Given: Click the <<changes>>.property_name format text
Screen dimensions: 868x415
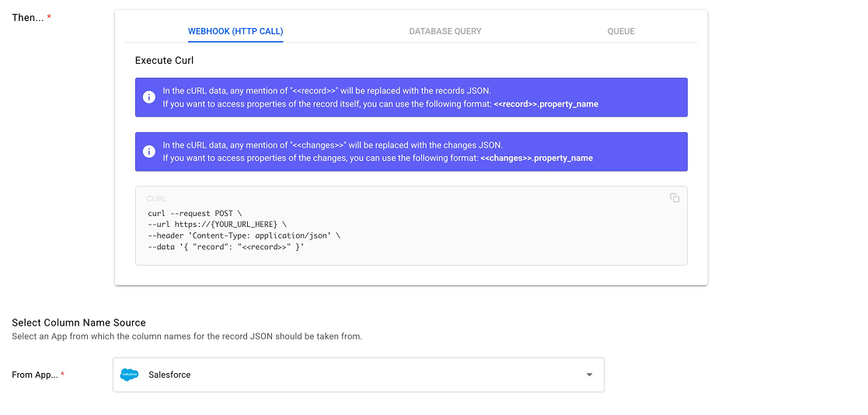Looking at the screenshot, I should tap(536, 159).
